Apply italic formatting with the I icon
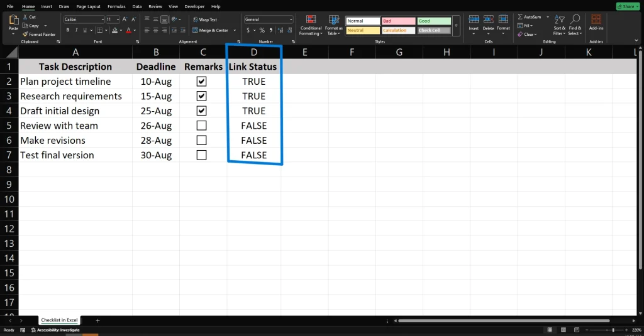Screen dimensions: 644x336 click(76, 30)
